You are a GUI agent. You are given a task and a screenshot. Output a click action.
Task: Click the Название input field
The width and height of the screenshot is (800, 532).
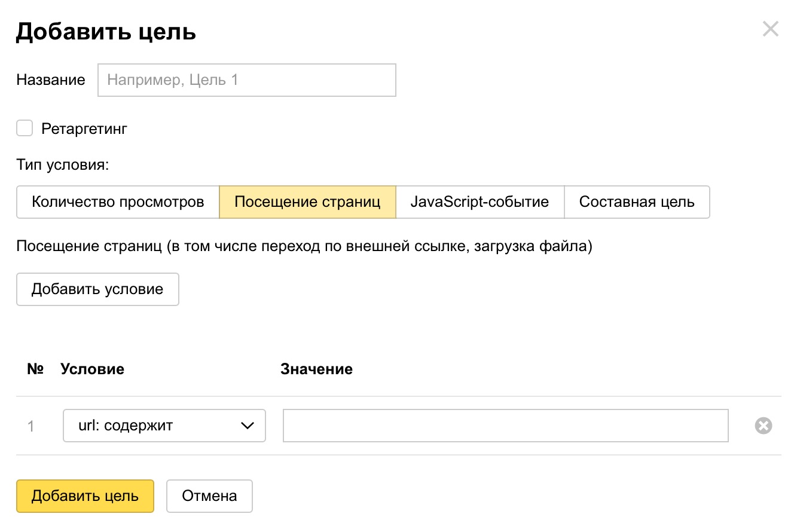(x=246, y=80)
